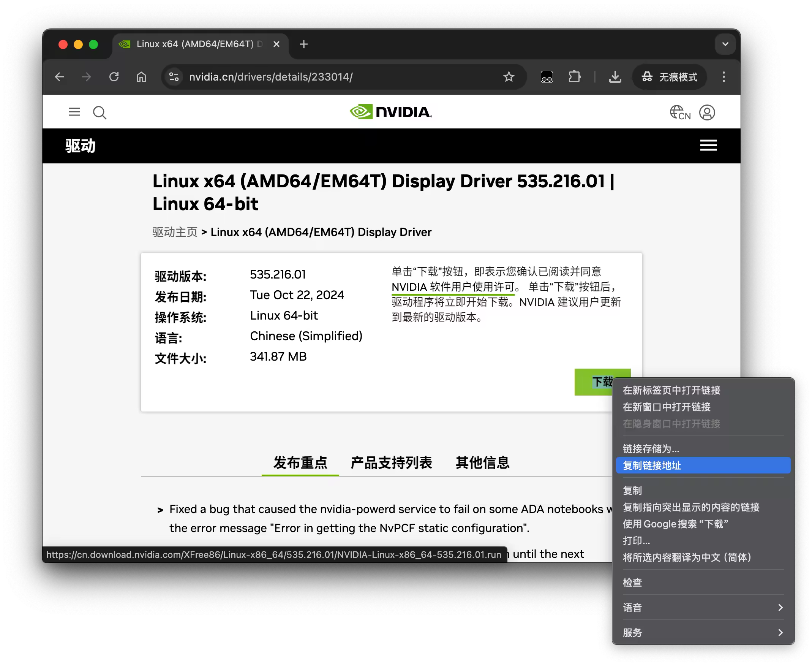Open the browser downloads icon
The height and width of the screenshot is (665, 812).
click(615, 77)
